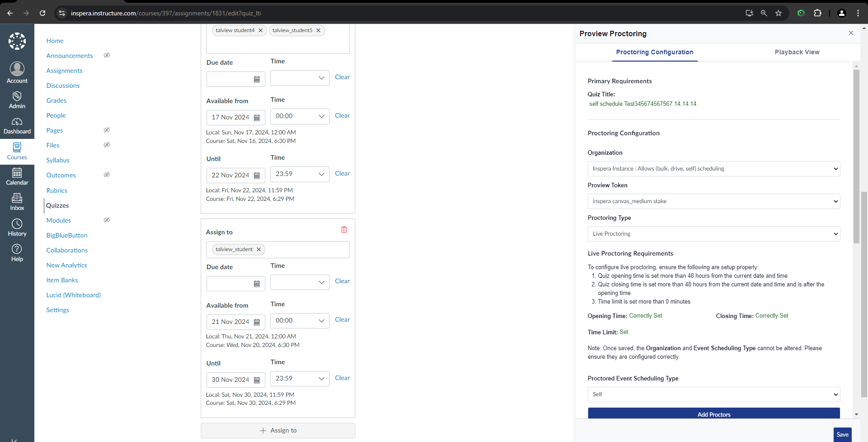This screenshot has height=442, width=868.
Task: Click the browser address bar URL
Action: [x=166, y=13]
